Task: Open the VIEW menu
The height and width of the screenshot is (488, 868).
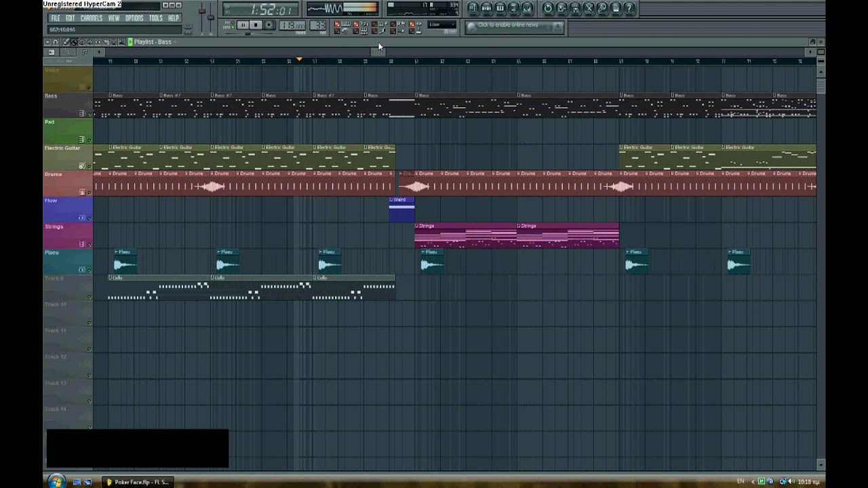Action: (x=114, y=18)
